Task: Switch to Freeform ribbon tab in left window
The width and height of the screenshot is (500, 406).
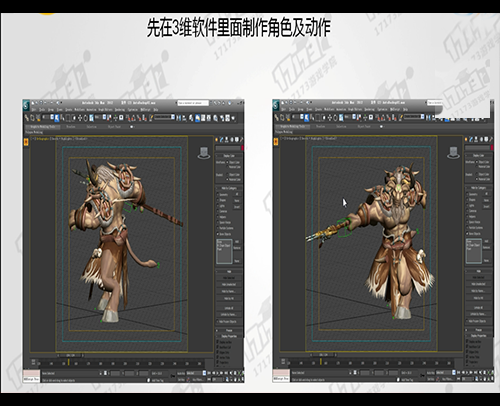Action: tap(71, 127)
